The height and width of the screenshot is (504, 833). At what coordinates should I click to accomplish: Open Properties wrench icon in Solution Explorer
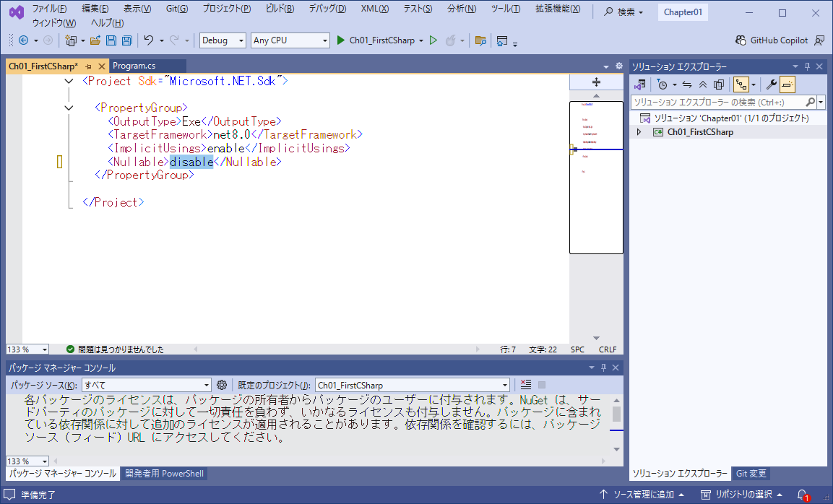coord(772,84)
